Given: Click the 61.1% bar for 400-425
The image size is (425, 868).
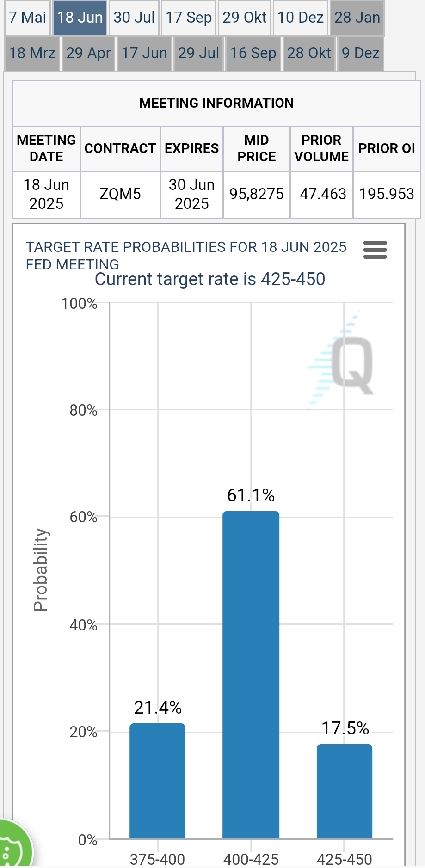Looking at the screenshot, I should 251,675.
